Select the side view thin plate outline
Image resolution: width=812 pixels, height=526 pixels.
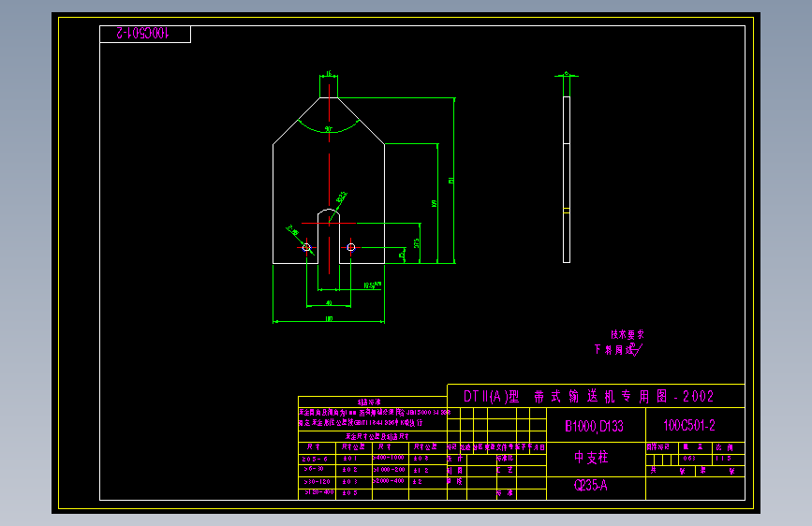[x=567, y=180]
